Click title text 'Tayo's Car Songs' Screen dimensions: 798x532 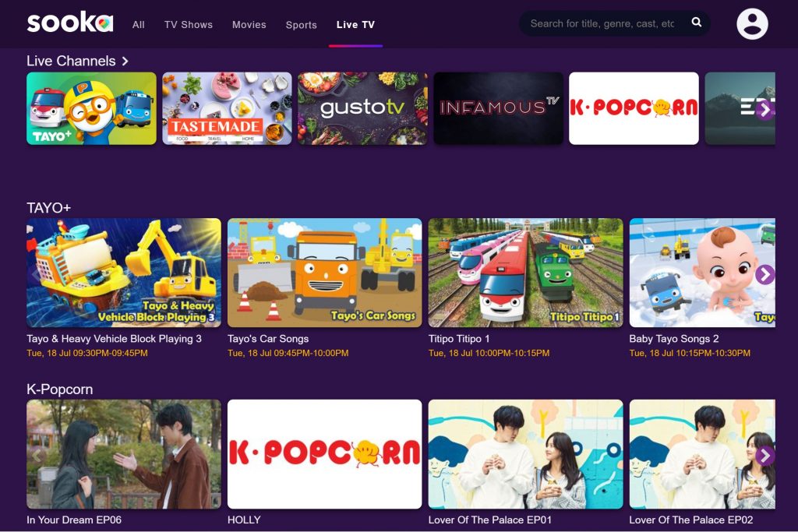[x=268, y=339]
